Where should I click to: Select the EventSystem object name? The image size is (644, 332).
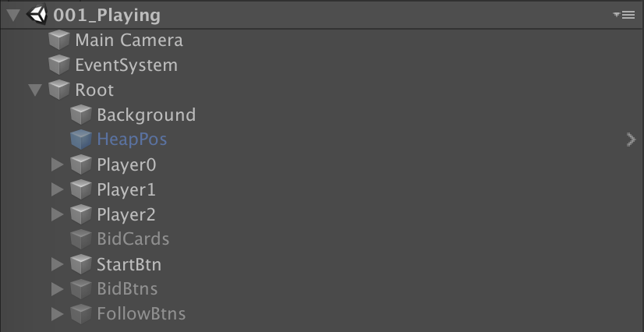click(x=126, y=65)
